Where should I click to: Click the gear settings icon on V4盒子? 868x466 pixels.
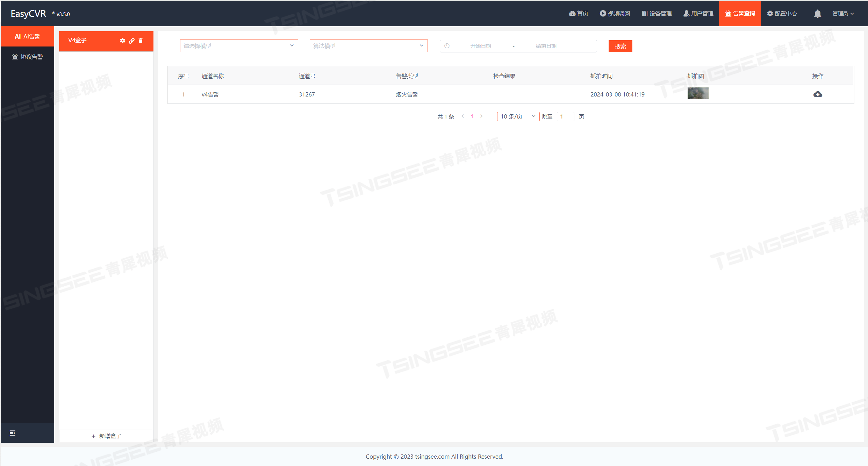(x=122, y=41)
